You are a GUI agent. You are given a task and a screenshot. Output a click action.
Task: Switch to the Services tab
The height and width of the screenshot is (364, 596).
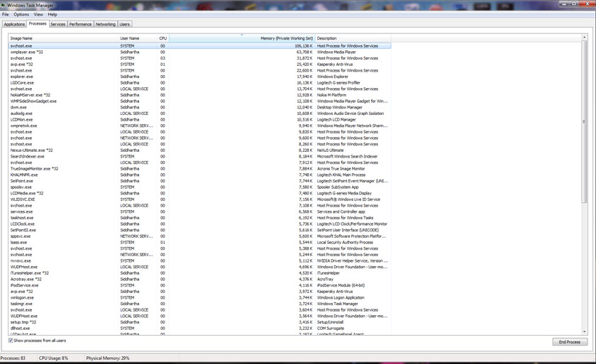(57, 24)
